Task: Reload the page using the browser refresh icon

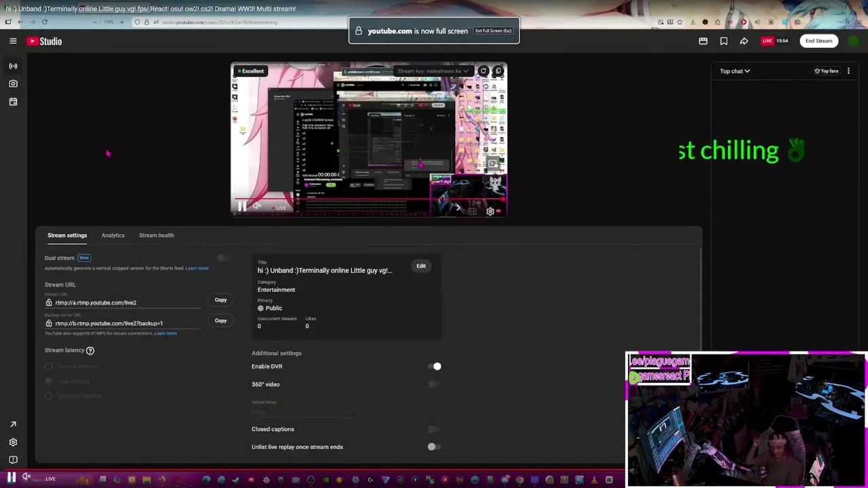Action: click(45, 22)
